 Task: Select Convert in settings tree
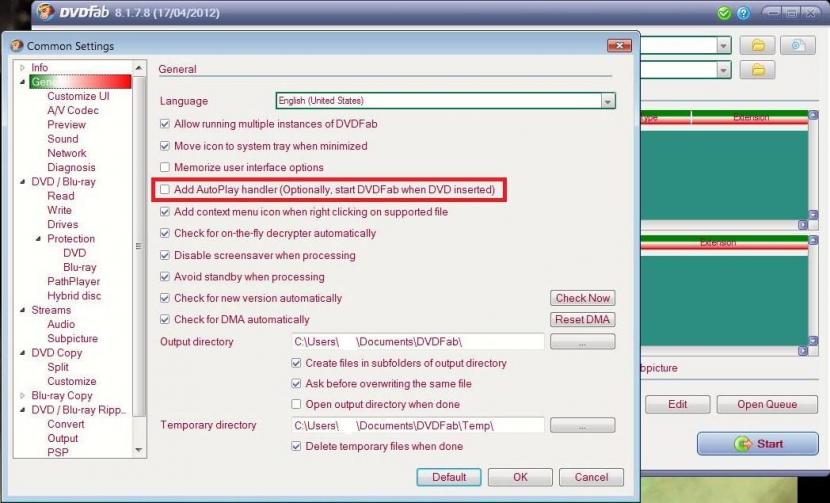(x=66, y=424)
